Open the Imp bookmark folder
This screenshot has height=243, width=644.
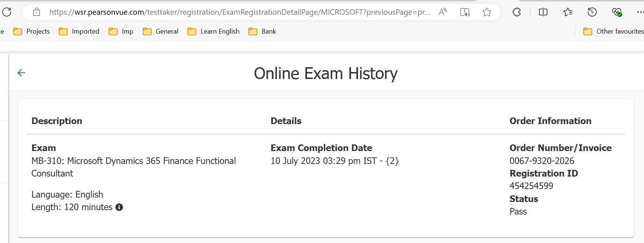point(121,31)
